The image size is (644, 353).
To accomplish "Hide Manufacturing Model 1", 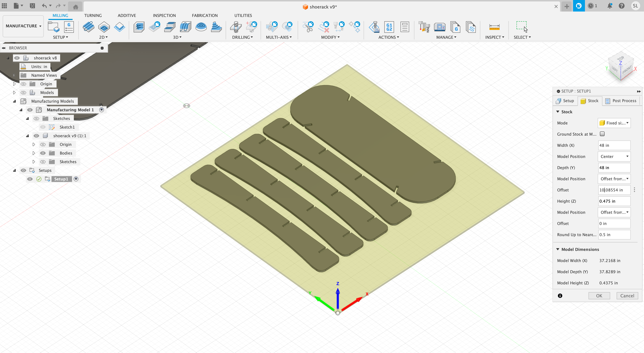I will click(x=30, y=110).
